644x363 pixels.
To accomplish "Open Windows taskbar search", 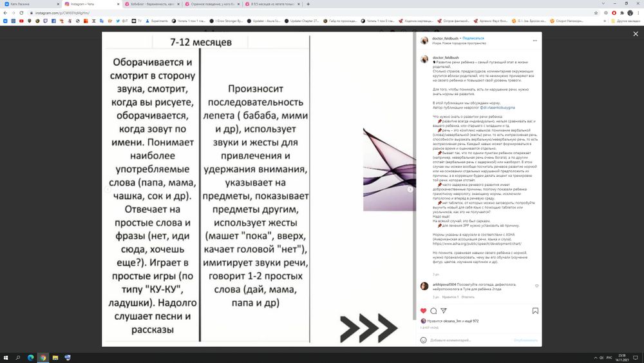I will pyautogui.click(x=18, y=358).
